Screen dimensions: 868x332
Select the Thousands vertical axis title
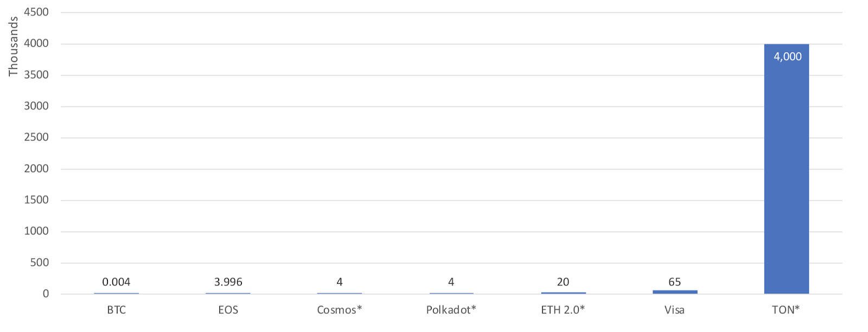click(13, 47)
